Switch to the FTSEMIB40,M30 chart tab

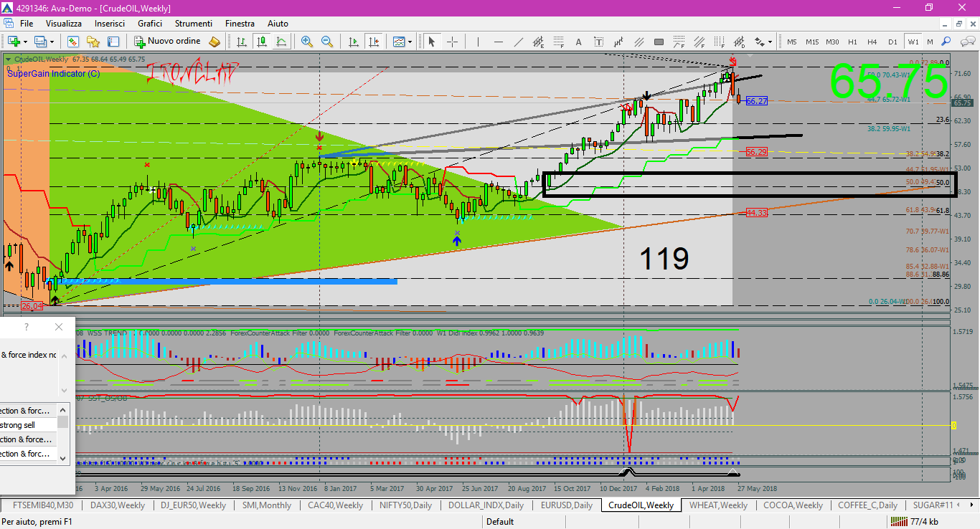pos(42,505)
